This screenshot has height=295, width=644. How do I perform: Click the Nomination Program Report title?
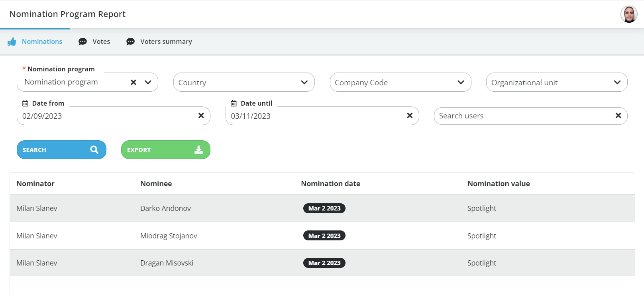67,14
